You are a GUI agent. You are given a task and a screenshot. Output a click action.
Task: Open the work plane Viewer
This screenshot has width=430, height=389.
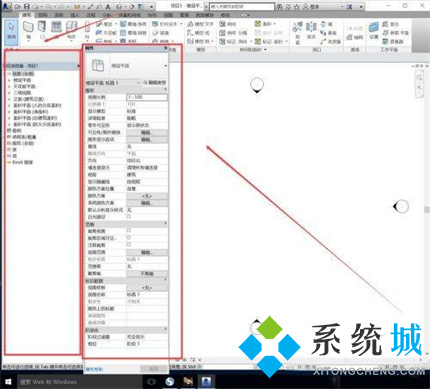coord(393,41)
